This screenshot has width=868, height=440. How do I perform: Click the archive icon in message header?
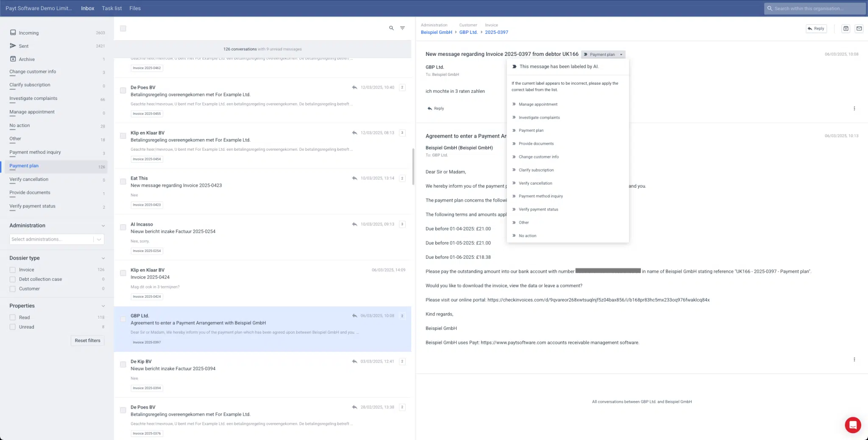click(x=846, y=29)
